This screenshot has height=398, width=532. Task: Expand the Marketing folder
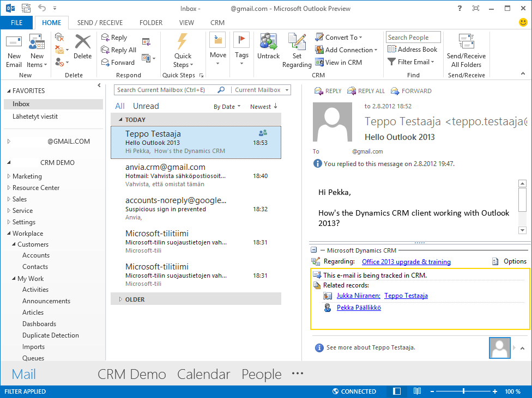pyautogui.click(x=9, y=176)
